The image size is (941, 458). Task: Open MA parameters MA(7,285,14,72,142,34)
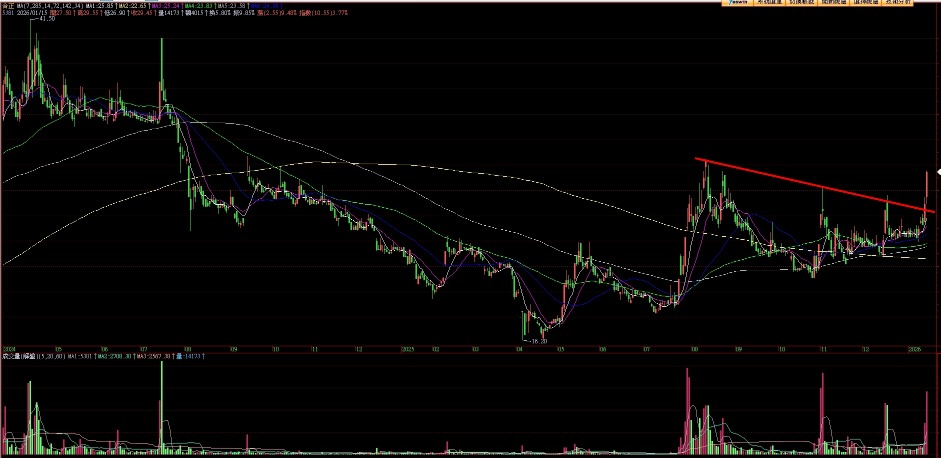50,5
